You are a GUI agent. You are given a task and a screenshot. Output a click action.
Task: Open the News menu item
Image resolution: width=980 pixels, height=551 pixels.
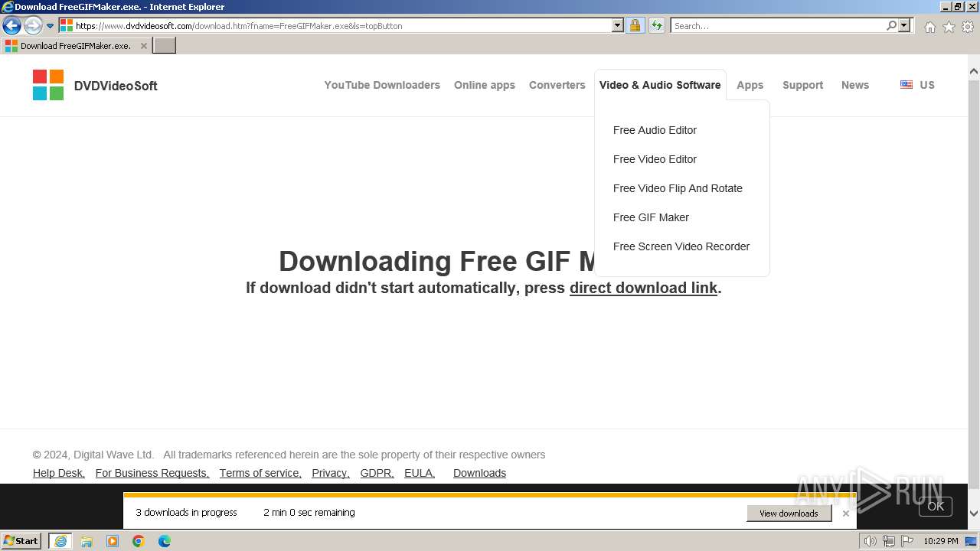[x=855, y=85]
